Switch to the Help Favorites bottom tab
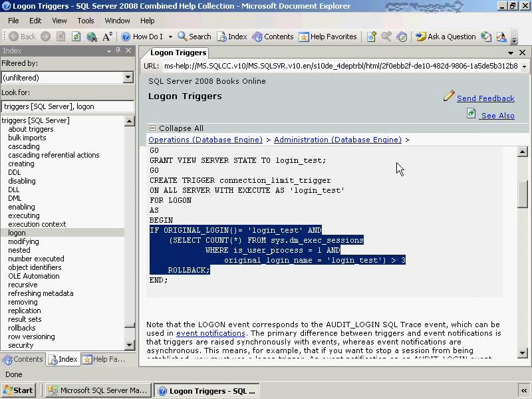Screen dimensions: 532x399 (104, 359)
